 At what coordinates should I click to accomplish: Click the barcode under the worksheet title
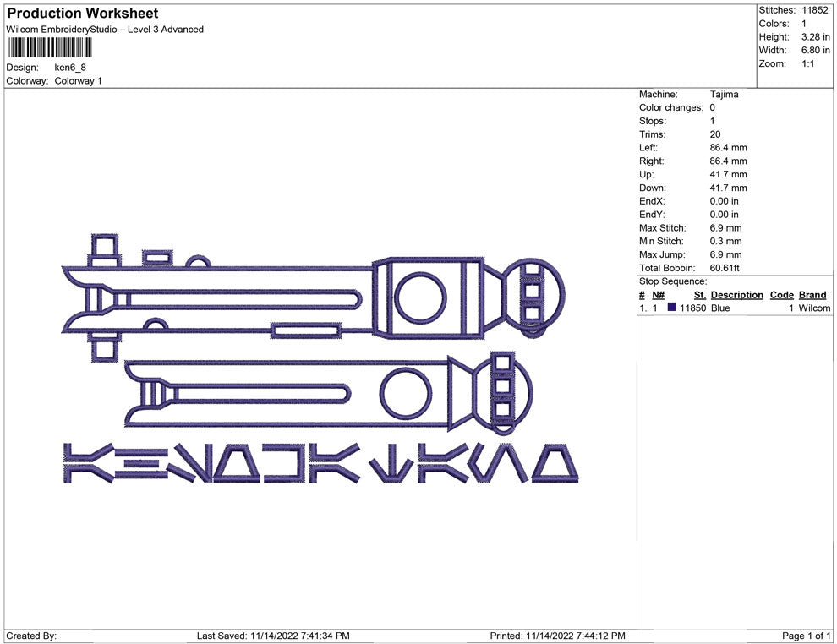(49, 47)
